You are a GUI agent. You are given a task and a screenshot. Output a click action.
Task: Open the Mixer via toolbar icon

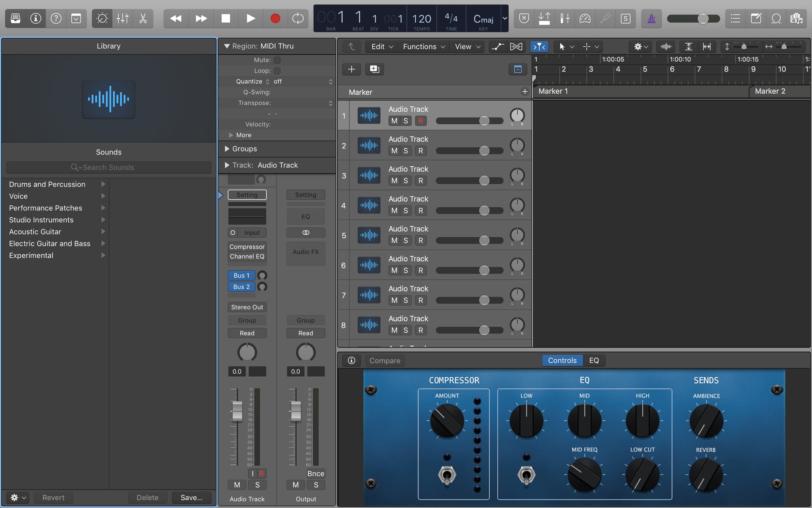pyautogui.click(x=122, y=19)
